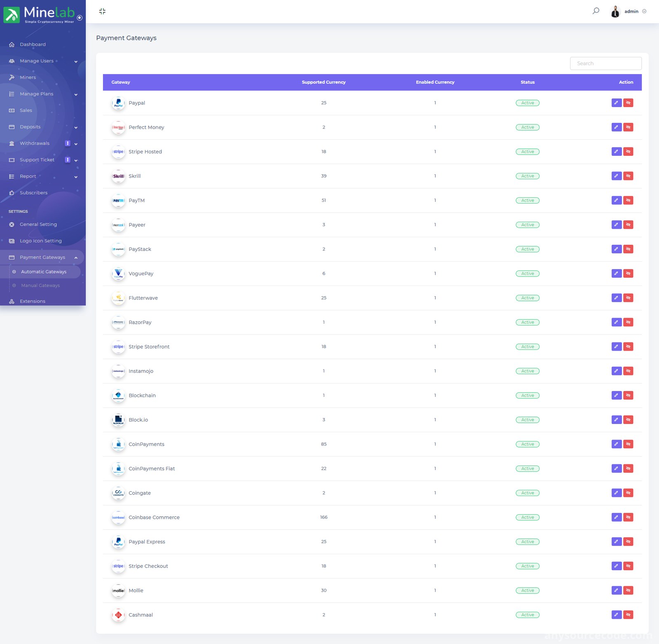This screenshot has width=659, height=644.
Task: Disable the Stripe Checkout gateway
Action: coord(628,566)
